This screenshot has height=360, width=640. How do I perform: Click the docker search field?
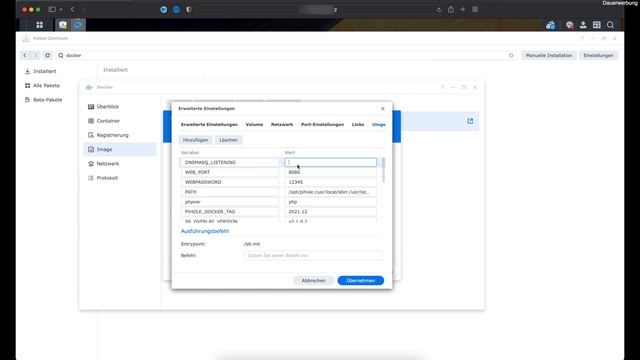coord(286,55)
